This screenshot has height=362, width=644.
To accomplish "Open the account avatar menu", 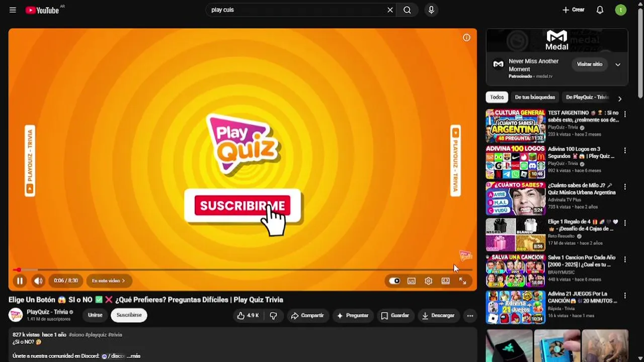I will (x=621, y=10).
